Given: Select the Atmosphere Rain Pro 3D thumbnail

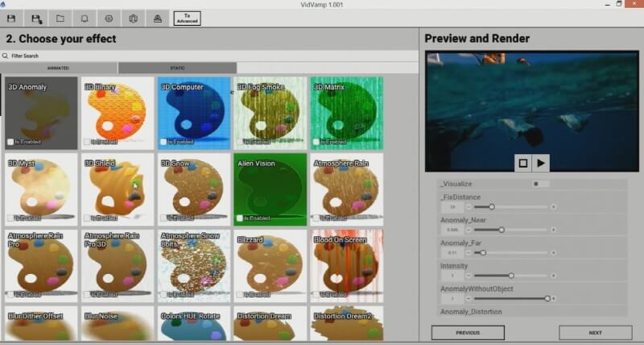Looking at the screenshot, I should (118, 266).
